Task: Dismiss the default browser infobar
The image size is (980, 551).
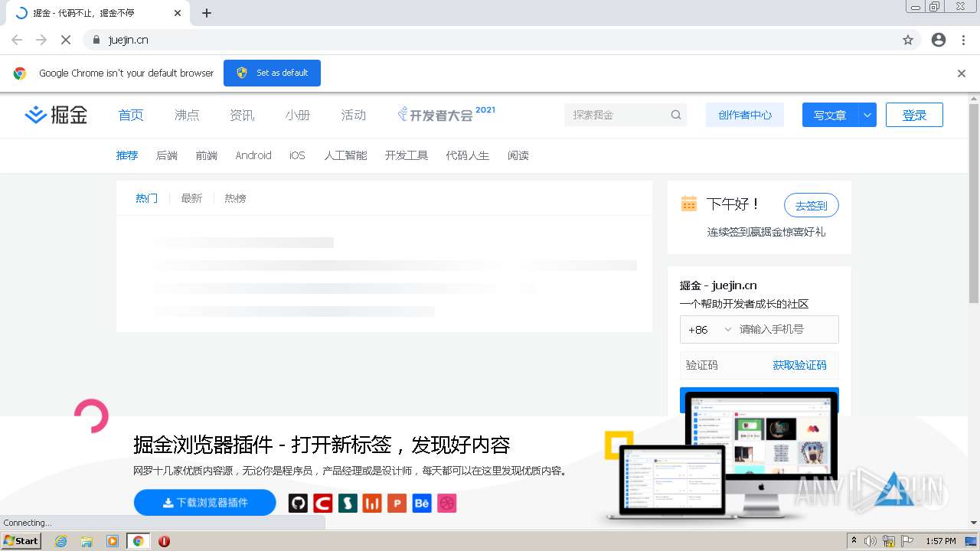Action: pyautogui.click(x=962, y=73)
